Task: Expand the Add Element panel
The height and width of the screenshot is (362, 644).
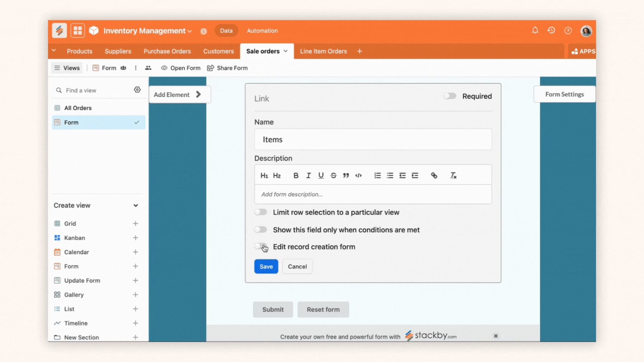Action: [x=178, y=95]
